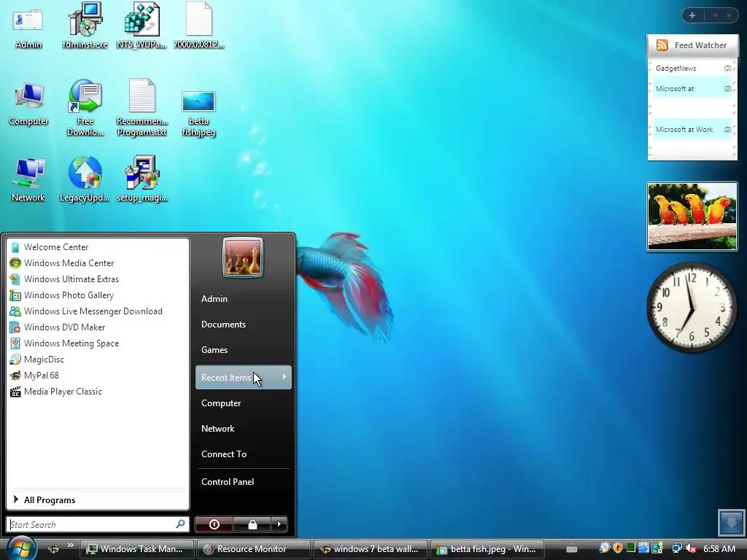Click the Start Search input field

point(90,524)
